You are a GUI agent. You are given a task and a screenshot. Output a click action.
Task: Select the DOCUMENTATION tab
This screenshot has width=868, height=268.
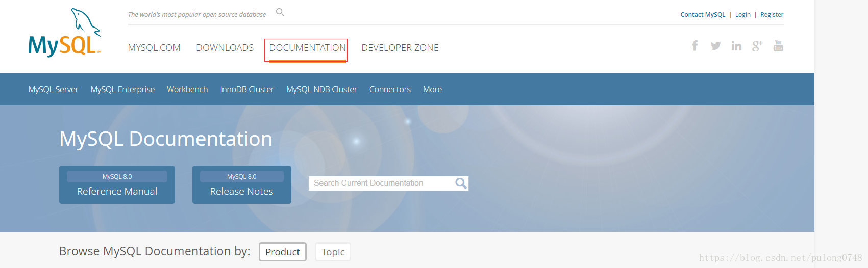(308, 48)
